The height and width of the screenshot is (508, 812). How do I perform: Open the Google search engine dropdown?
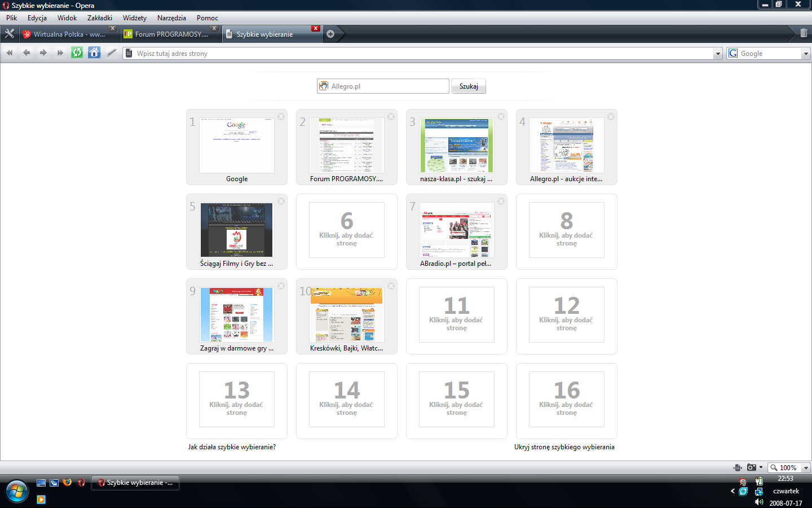coord(806,54)
